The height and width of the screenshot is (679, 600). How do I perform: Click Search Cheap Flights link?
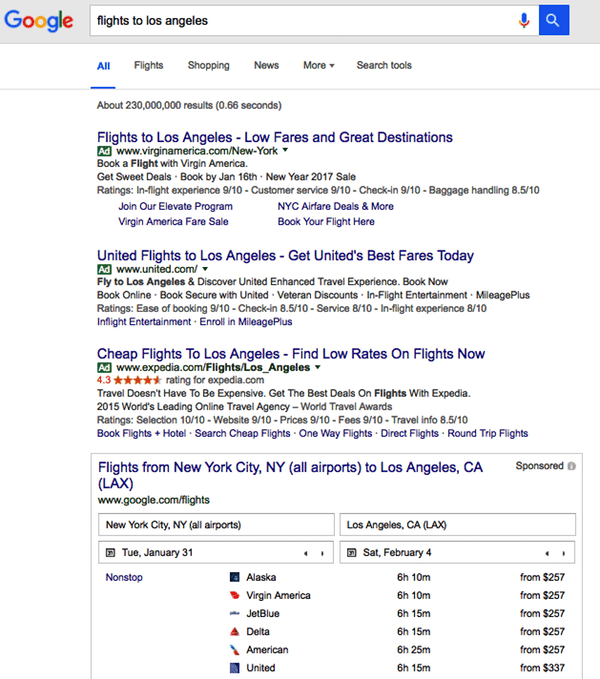pyautogui.click(x=242, y=433)
